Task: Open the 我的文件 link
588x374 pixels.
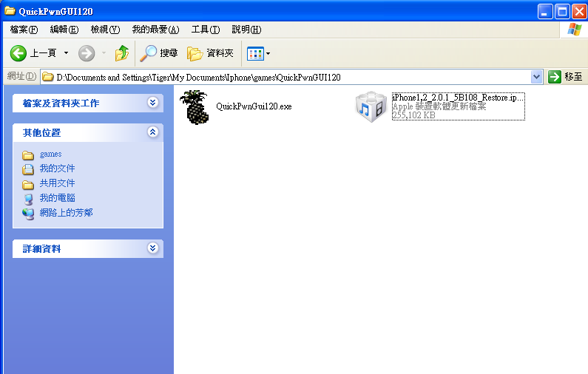Action: pos(58,169)
